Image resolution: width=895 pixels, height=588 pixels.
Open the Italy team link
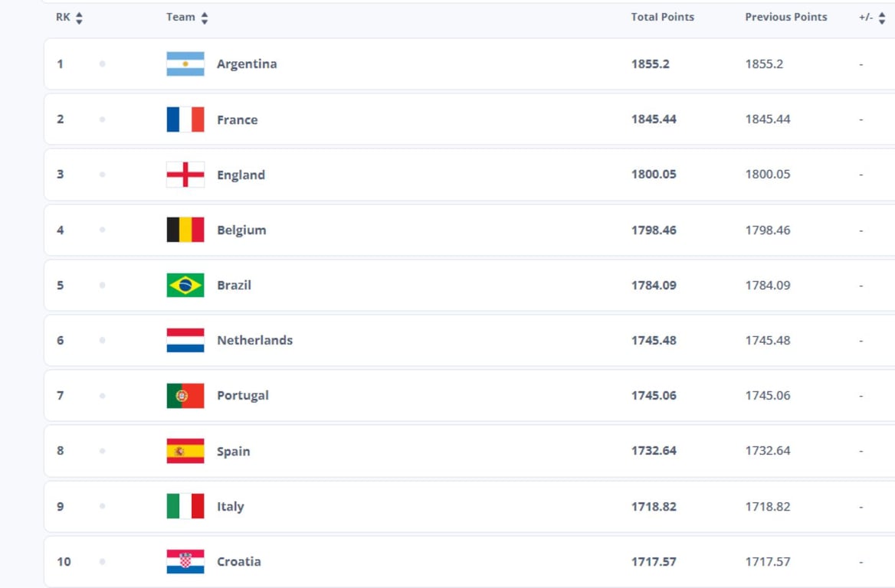[x=230, y=506]
